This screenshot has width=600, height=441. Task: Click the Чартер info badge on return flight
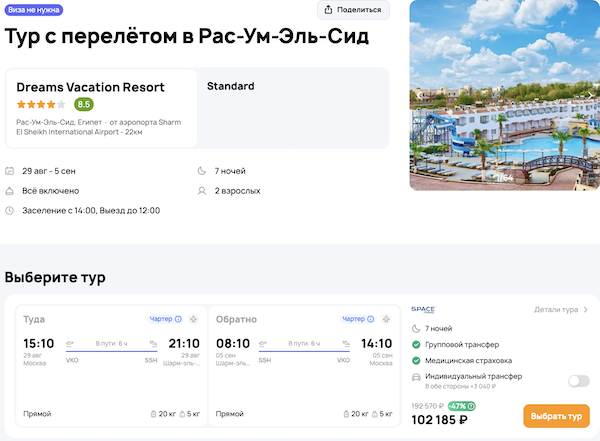click(358, 319)
